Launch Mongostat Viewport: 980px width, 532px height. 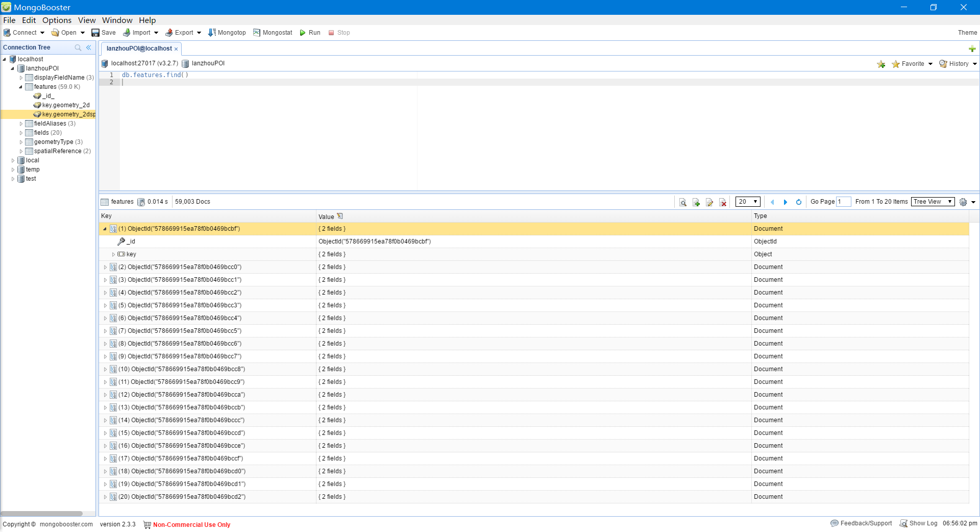(273, 33)
